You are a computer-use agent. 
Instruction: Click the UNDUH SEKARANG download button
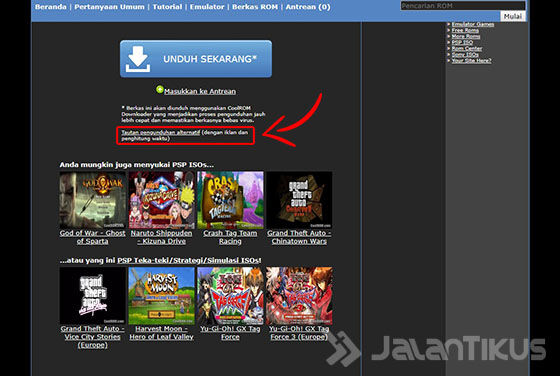pyautogui.click(x=196, y=59)
